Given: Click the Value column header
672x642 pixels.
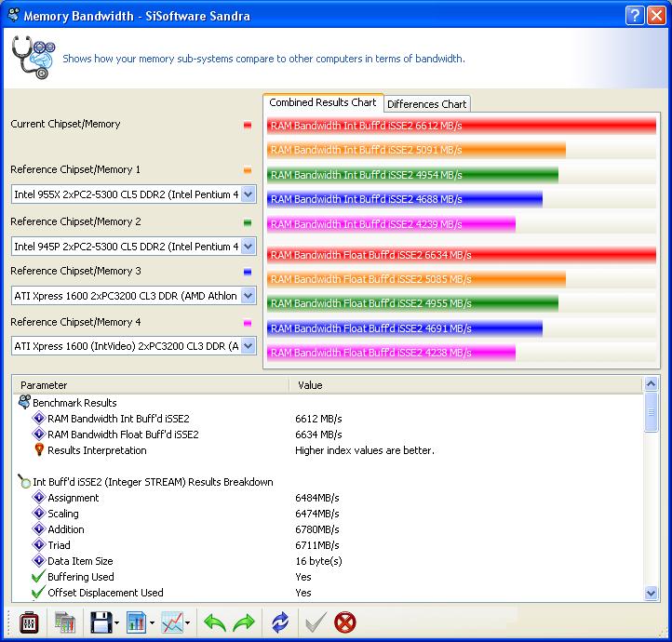Looking at the screenshot, I should coord(466,385).
